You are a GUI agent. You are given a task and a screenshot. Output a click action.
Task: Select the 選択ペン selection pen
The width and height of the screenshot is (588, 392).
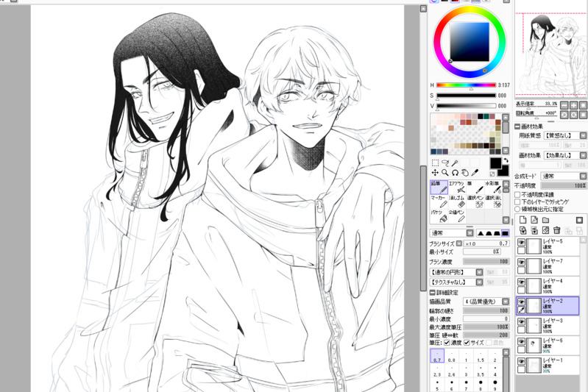point(475,202)
